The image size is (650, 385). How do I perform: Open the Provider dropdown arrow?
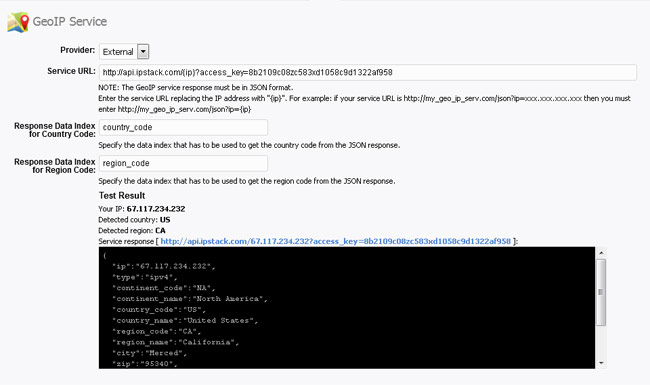143,52
